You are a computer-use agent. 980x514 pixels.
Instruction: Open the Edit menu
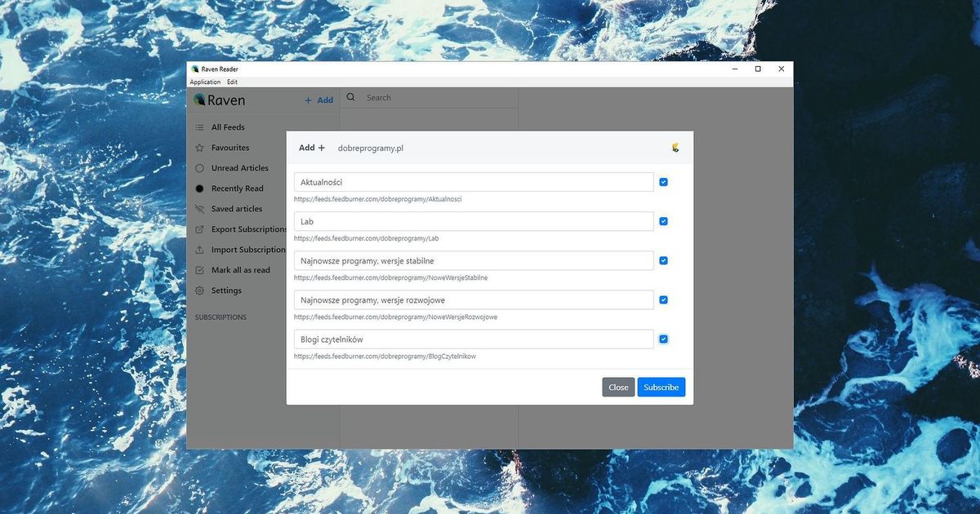pyautogui.click(x=232, y=82)
